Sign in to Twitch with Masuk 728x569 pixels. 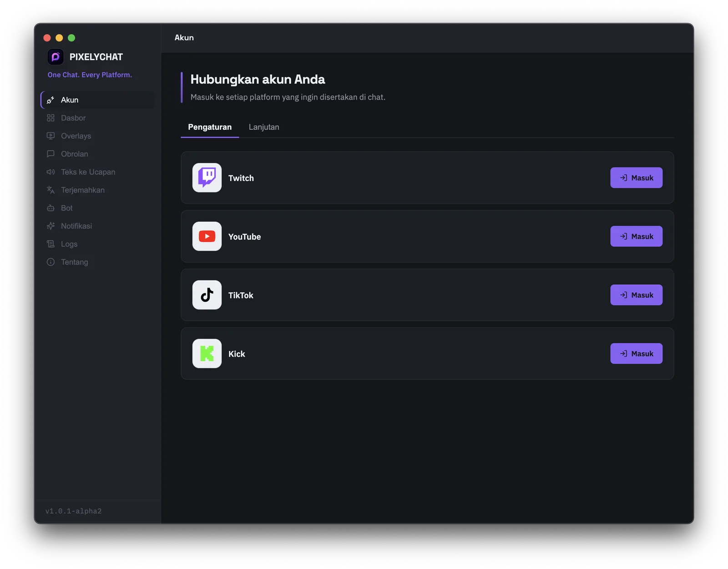(636, 178)
